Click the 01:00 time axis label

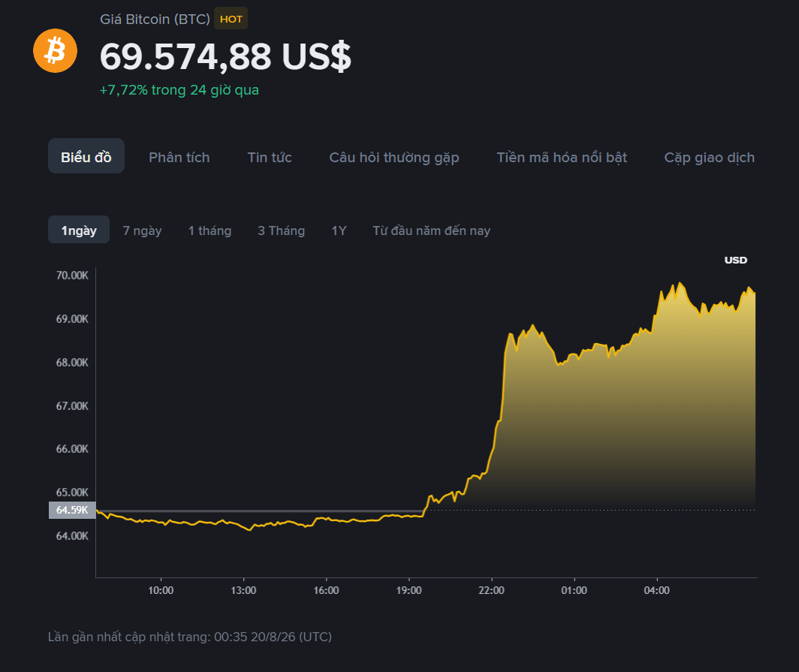pos(574,590)
